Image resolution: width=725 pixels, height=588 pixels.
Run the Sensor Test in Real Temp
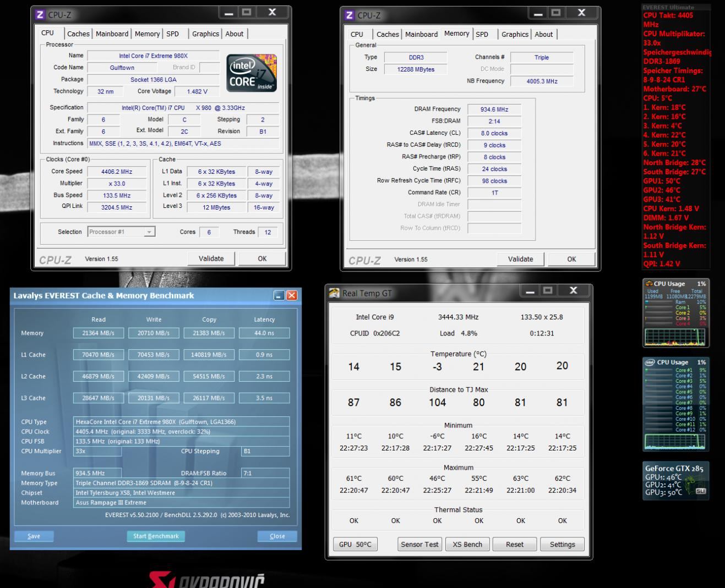pos(420,545)
